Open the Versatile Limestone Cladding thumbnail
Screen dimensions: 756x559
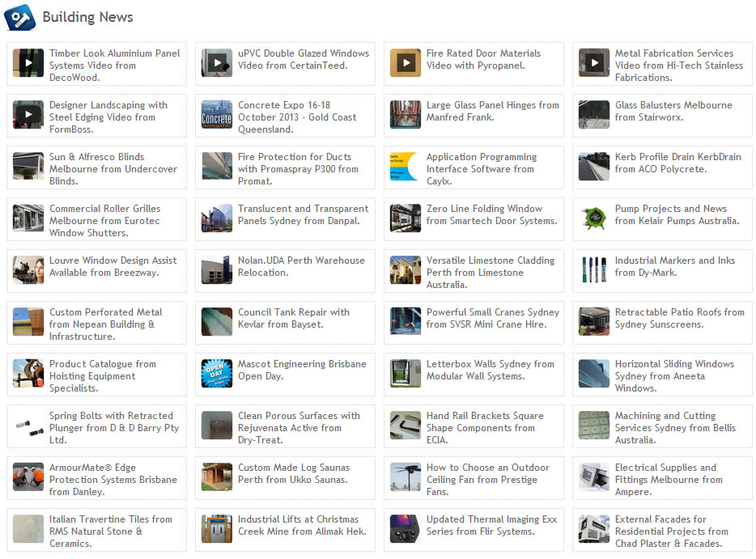[x=406, y=270]
